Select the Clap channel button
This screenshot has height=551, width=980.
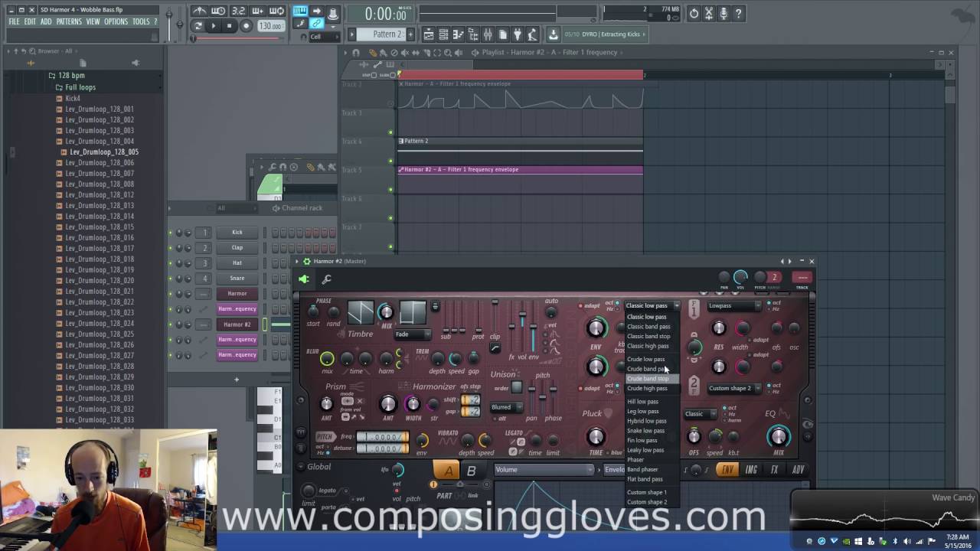coord(237,248)
